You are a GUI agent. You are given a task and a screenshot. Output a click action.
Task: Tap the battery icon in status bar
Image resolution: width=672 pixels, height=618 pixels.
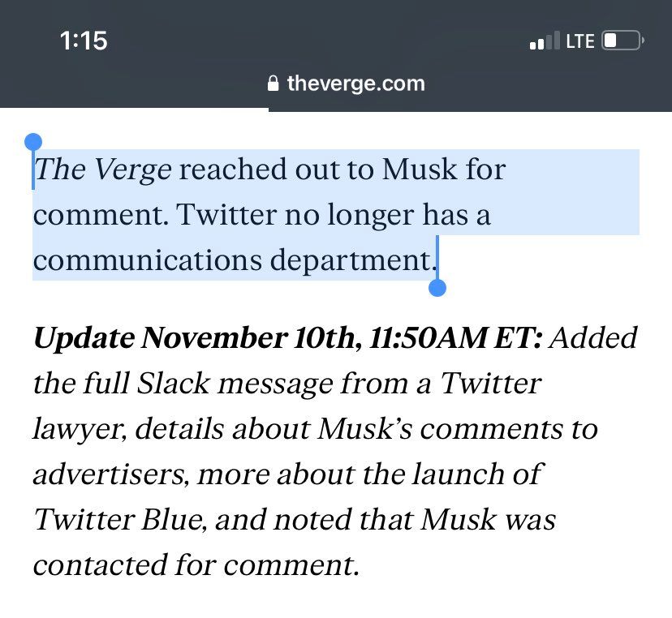point(622,41)
